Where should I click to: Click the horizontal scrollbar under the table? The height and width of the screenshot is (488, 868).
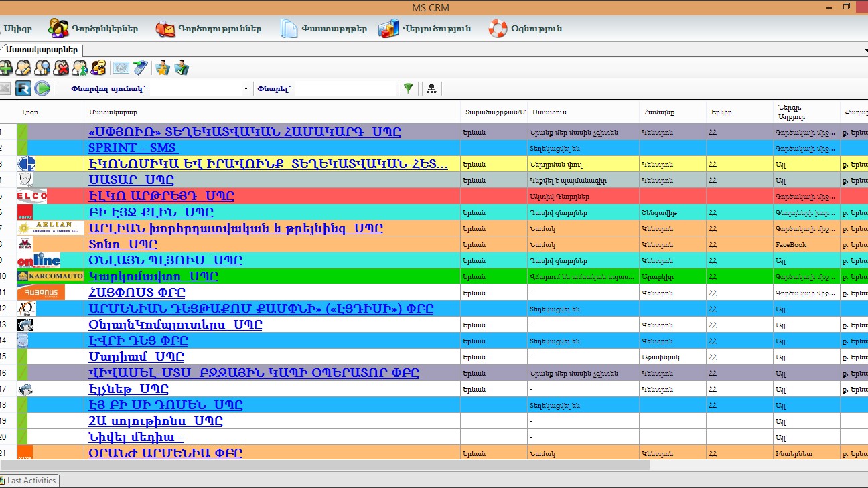pyautogui.click(x=325, y=465)
